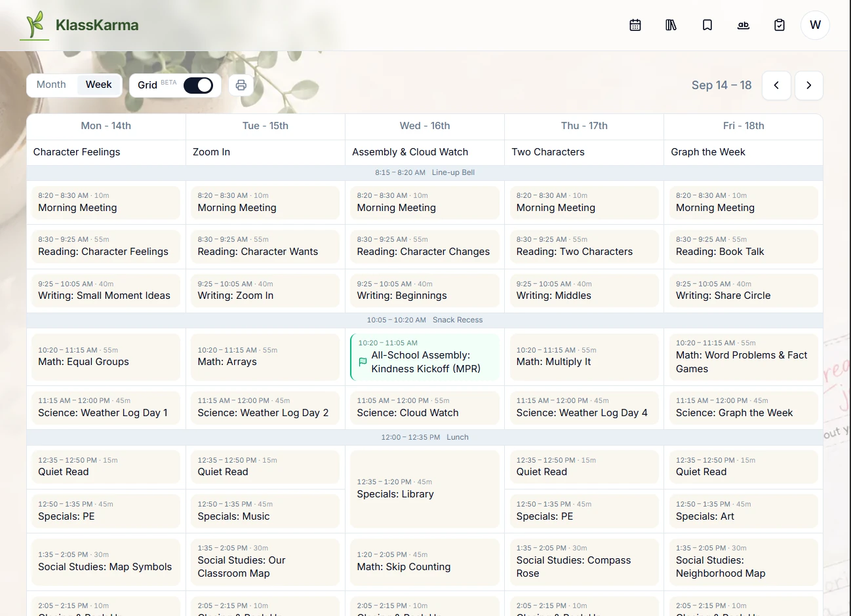Open 'Science: Cloud Watch' block

425,408
